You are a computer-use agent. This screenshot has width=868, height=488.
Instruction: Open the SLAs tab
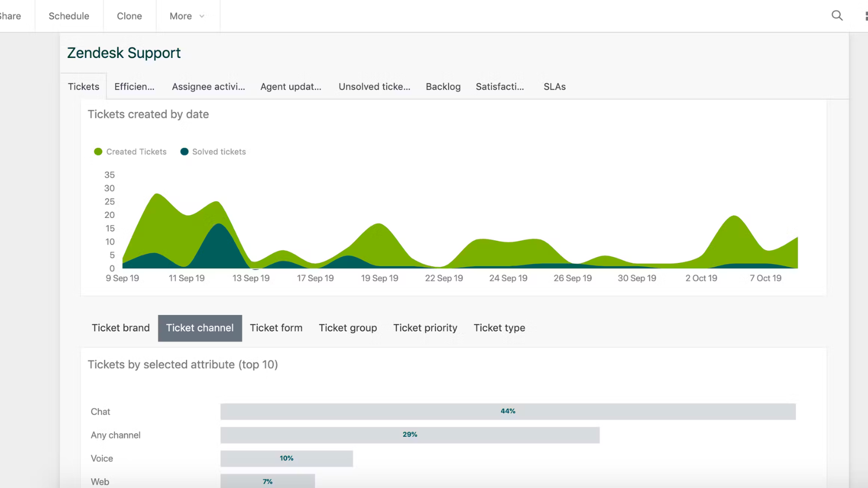(554, 87)
